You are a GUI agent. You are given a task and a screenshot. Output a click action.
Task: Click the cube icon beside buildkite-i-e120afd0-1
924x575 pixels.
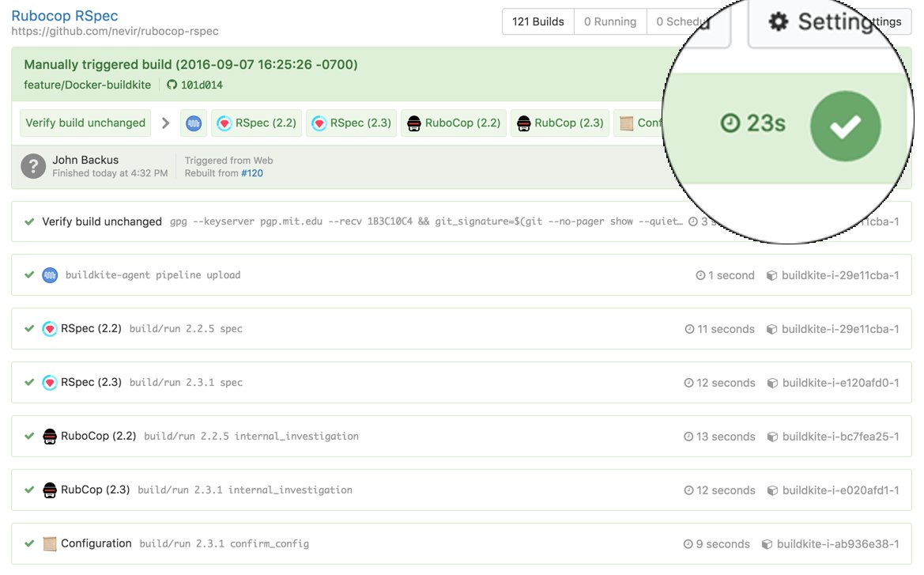(x=772, y=384)
